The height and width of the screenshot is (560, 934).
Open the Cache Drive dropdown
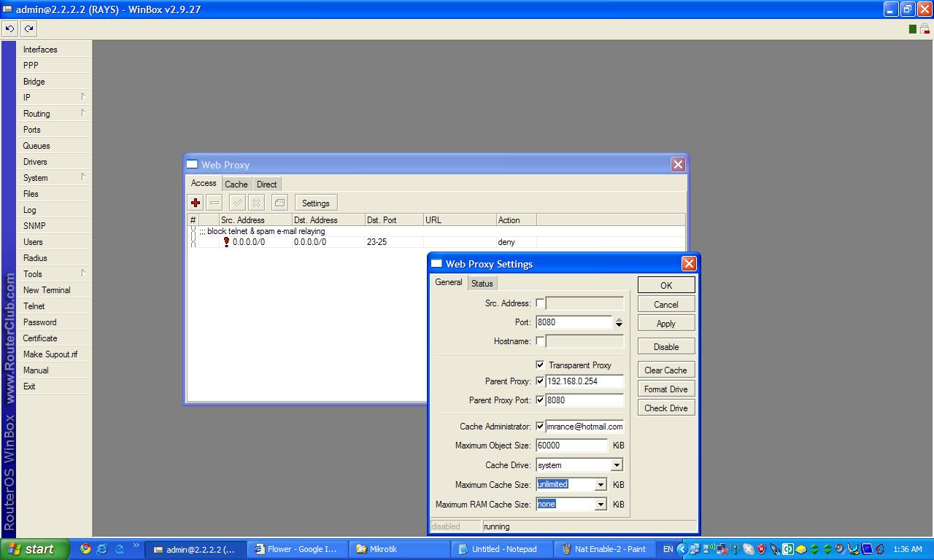(617, 464)
